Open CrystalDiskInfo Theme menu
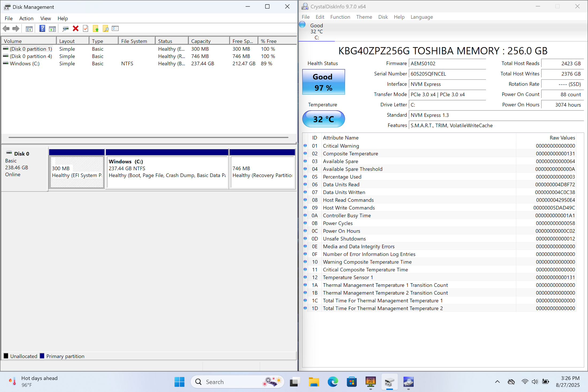The width and height of the screenshot is (588, 392). coord(364,17)
